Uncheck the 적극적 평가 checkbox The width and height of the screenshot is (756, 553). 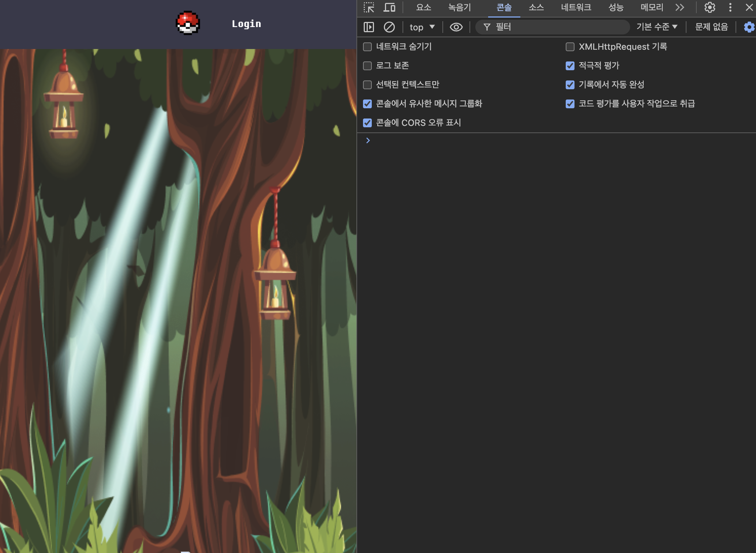pos(570,66)
